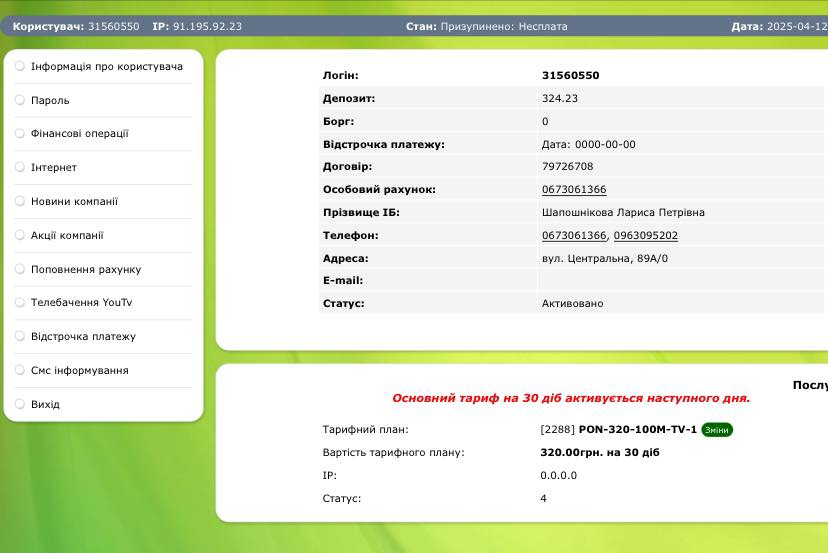Click header date 2025-04-12

pos(797,26)
